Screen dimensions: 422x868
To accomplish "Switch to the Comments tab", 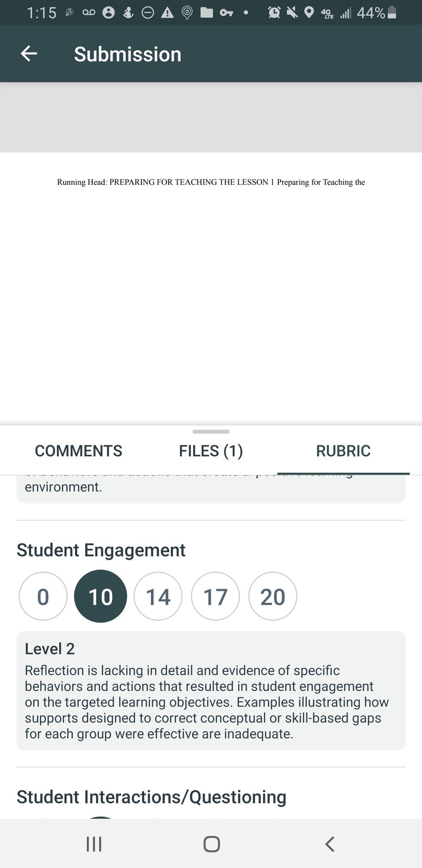I will (78, 451).
